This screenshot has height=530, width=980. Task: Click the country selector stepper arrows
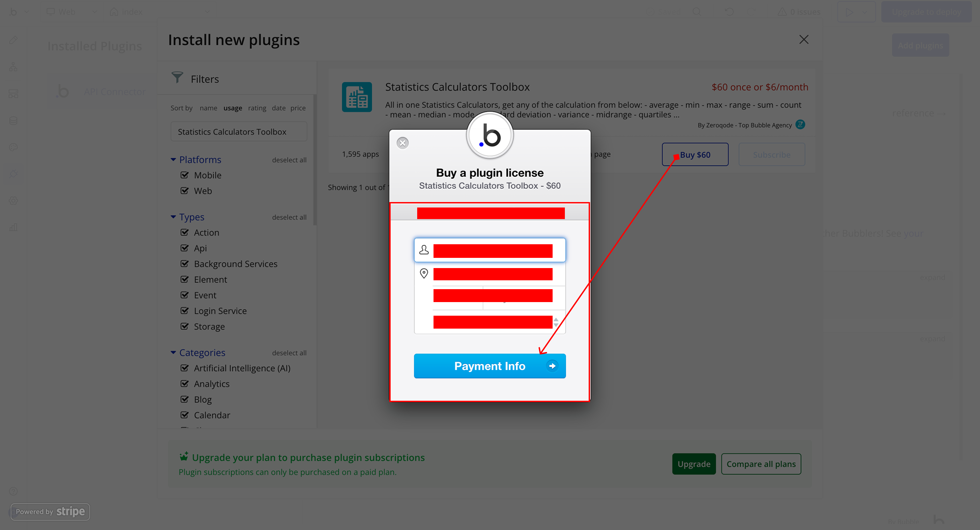point(556,322)
